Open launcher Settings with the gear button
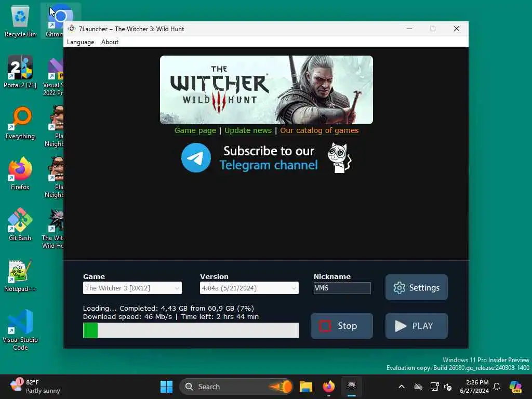The width and height of the screenshot is (532, 399). coord(416,287)
